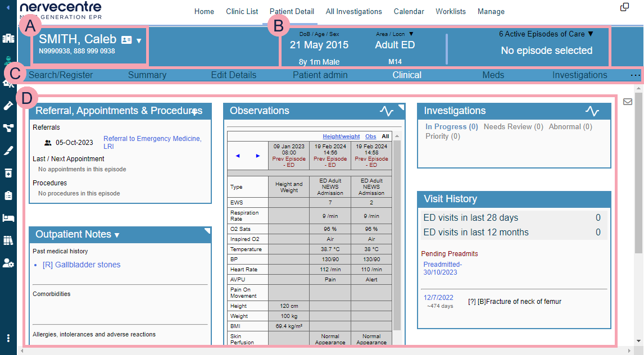
Task: Click the clipboard icon in left sidebar
Action: 8,195
